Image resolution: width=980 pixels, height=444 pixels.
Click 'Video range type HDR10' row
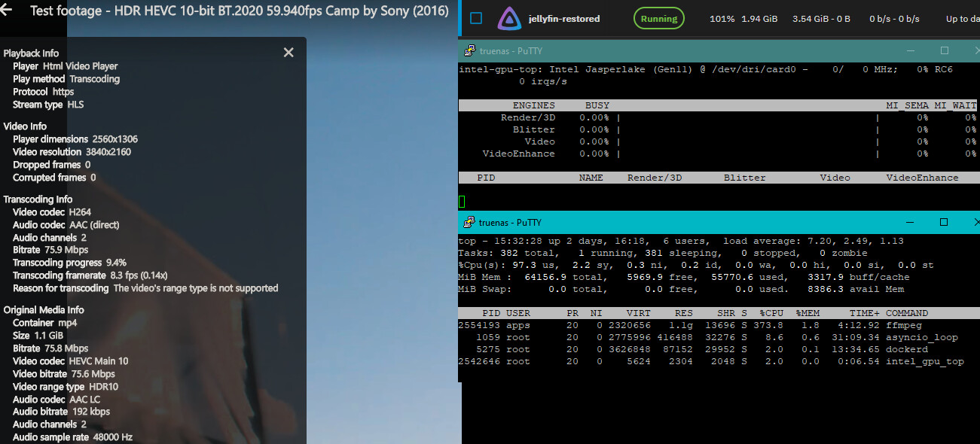pos(66,387)
